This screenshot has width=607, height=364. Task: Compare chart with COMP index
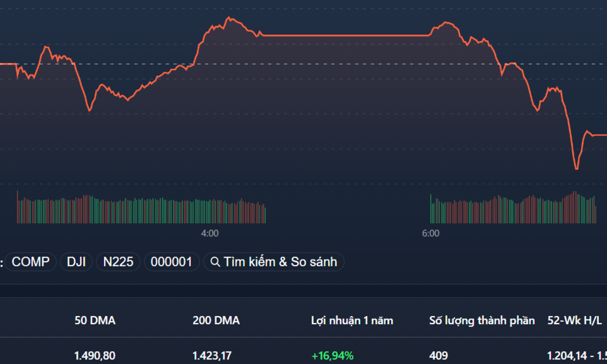point(31,262)
